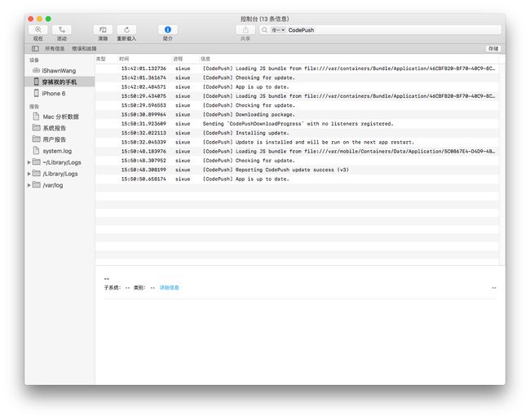Open the blue 简介 (Info) icon
The width and height of the screenshot is (530, 420).
168,29
